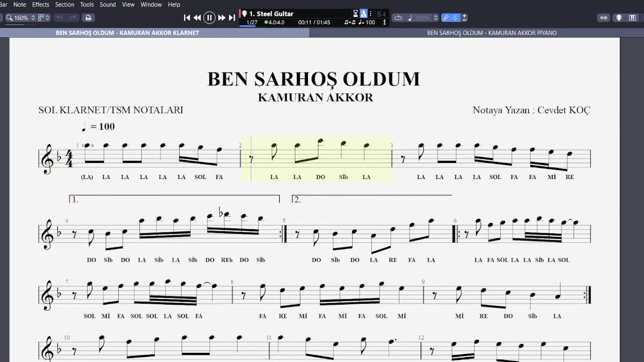The image size is (644, 362).
Task: Click the 00:11 / 01:45 time display
Action: [314, 23]
